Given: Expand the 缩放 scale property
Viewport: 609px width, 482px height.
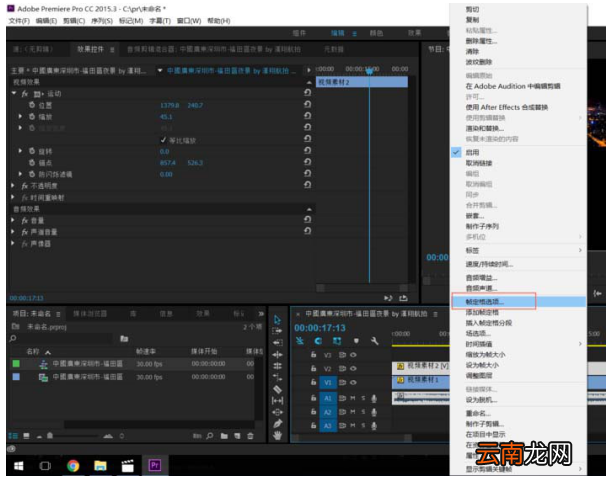Looking at the screenshot, I should point(20,116).
